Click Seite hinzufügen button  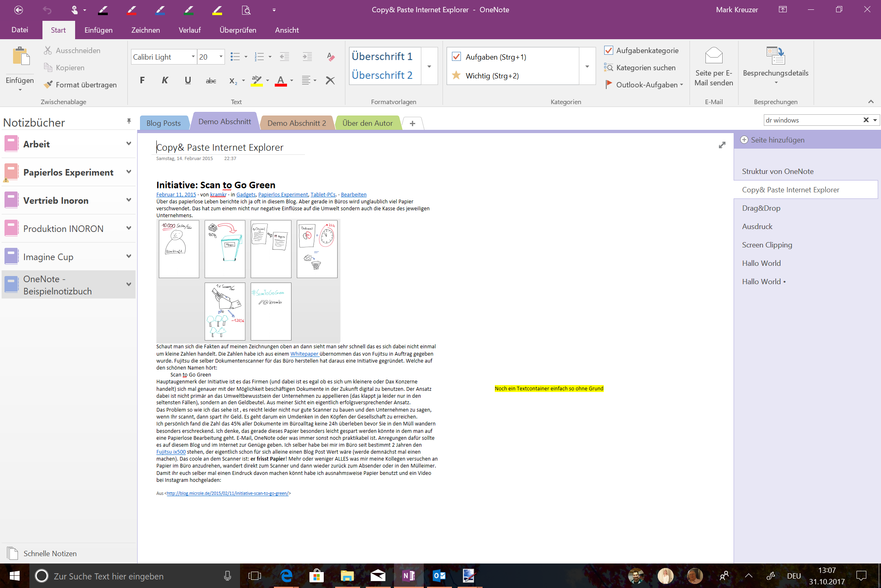tap(772, 140)
